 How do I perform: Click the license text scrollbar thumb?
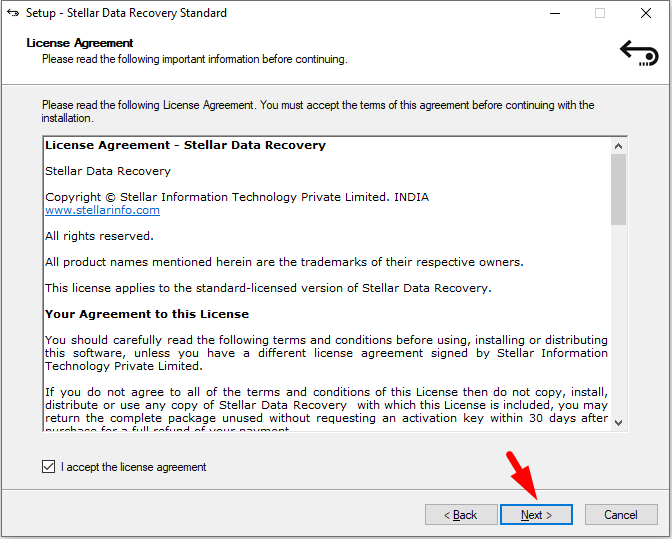click(x=618, y=189)
